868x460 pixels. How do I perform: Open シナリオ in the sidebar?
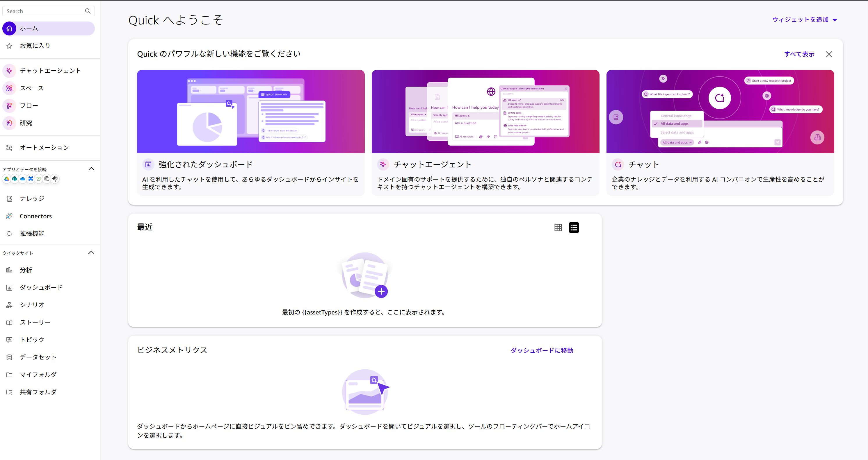[49, 305]
